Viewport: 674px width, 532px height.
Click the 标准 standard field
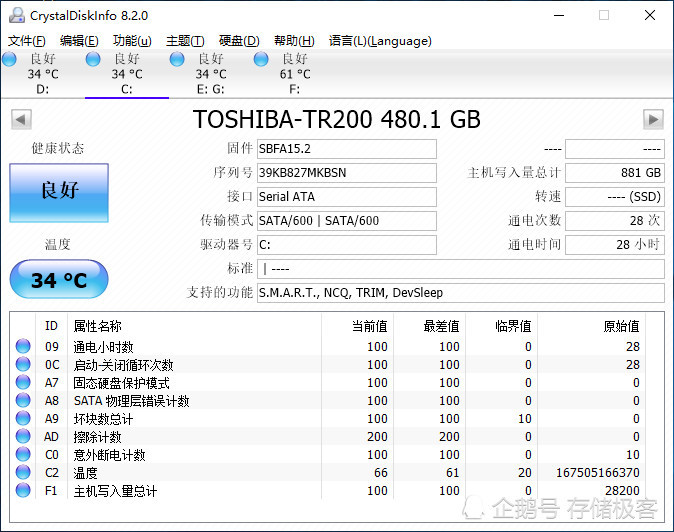pos(461,269)
